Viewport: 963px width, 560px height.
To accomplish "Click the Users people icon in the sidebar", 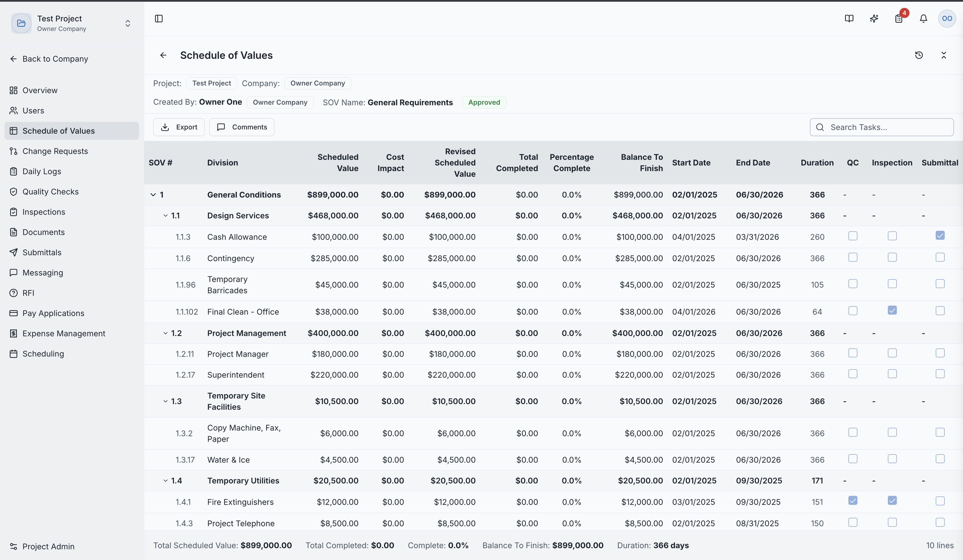I will tap(14, 111).
